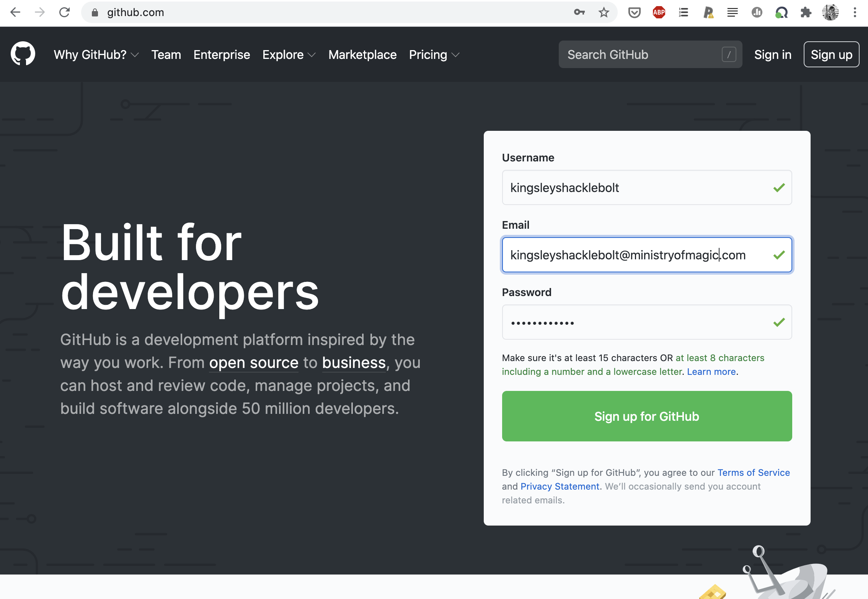Bookmark this page with star
Viewport: 868px width, 599px height.
pos(604,13)
